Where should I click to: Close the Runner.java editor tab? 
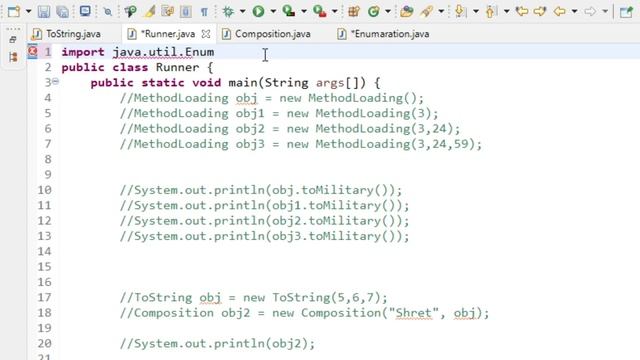(206, 34)
